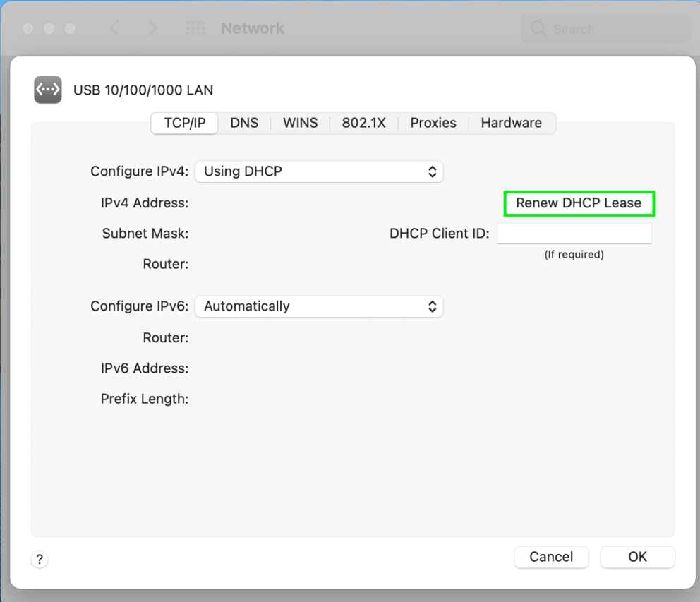The image size is (700, 602).
Task: Click the (If required) hint text
Action: (574, 255)
